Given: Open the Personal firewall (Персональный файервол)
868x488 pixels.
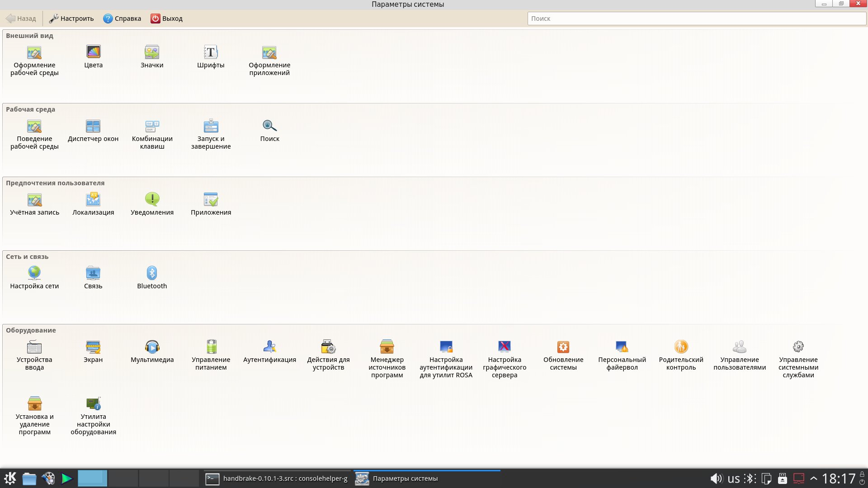Looking at the screenshot, I should (622, 354).
